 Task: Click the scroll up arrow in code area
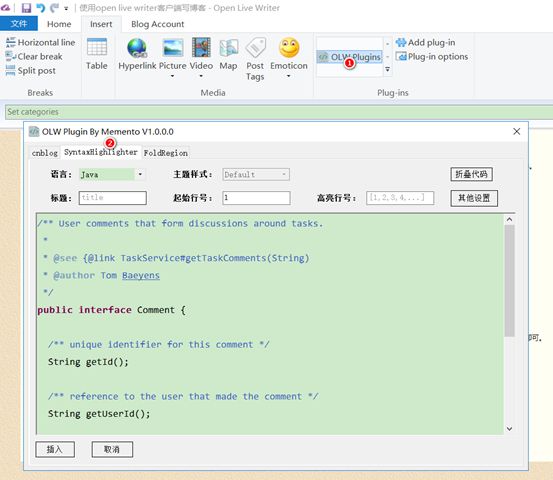(509, 219)
